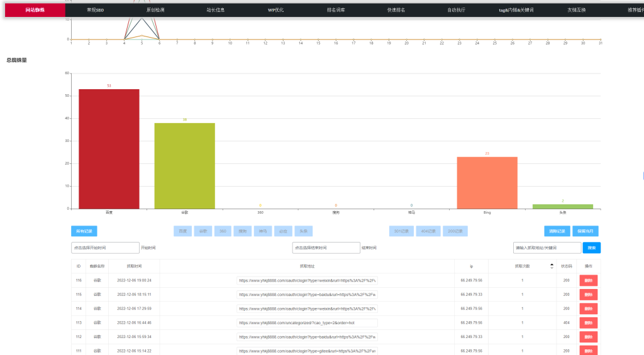This screenshot has width=644, height=355.
Task: Click the 总蜘蛛量 chart heading
Action: click(x=16, y=60)
